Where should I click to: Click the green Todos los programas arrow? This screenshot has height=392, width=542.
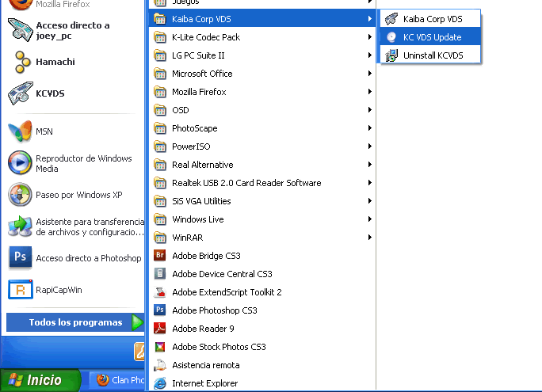tap(138, 322)
